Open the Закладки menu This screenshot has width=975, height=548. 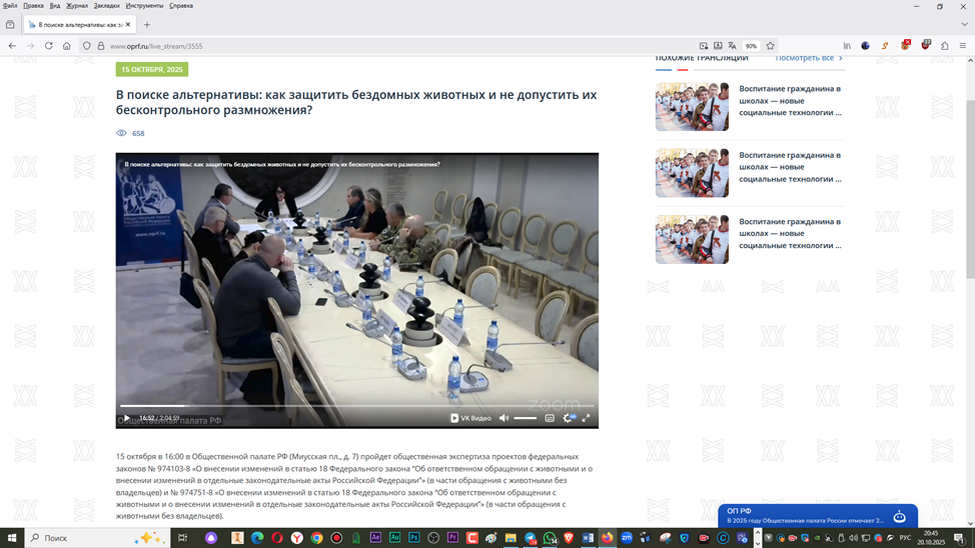106,6
